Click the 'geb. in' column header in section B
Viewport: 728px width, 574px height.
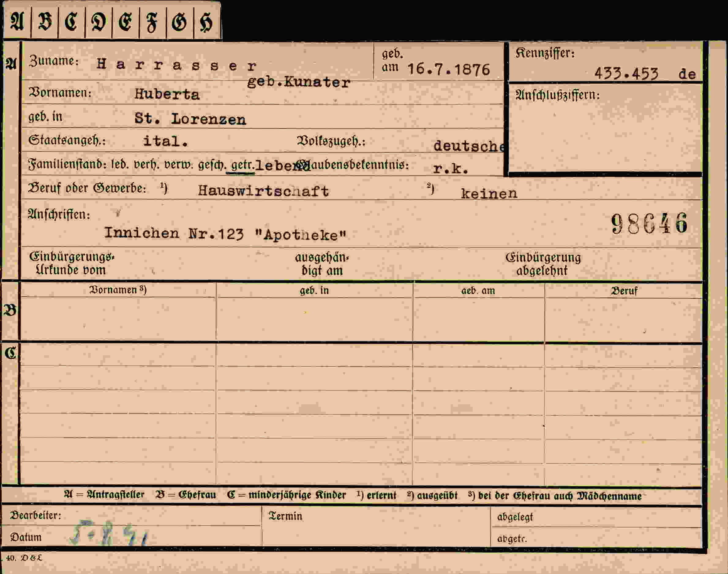point(314,290)
